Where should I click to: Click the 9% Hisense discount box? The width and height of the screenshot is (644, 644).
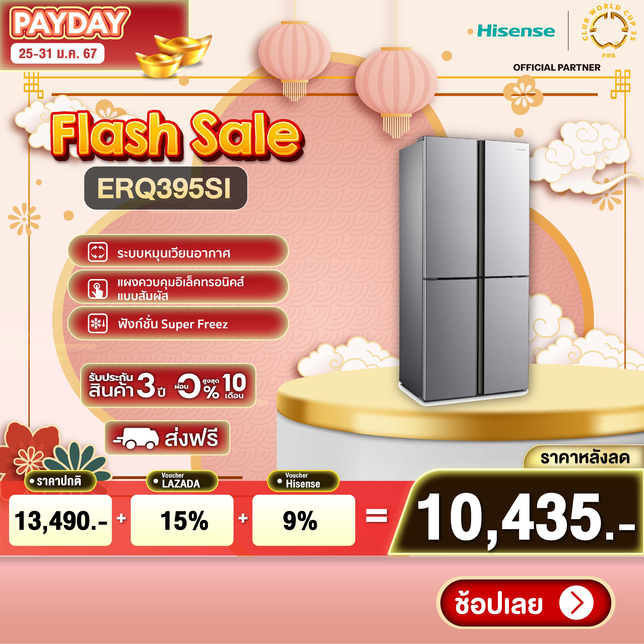click(x=304, y=520)
